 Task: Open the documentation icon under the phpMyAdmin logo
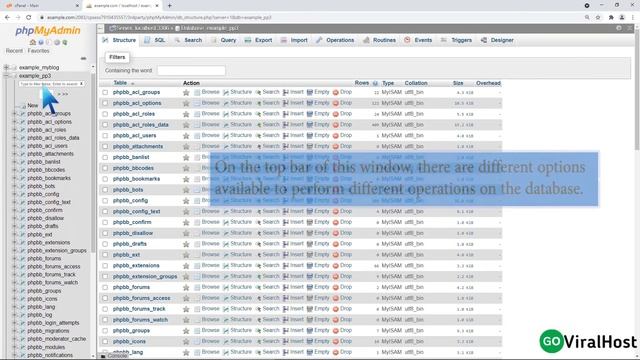(x=49, y=42)
